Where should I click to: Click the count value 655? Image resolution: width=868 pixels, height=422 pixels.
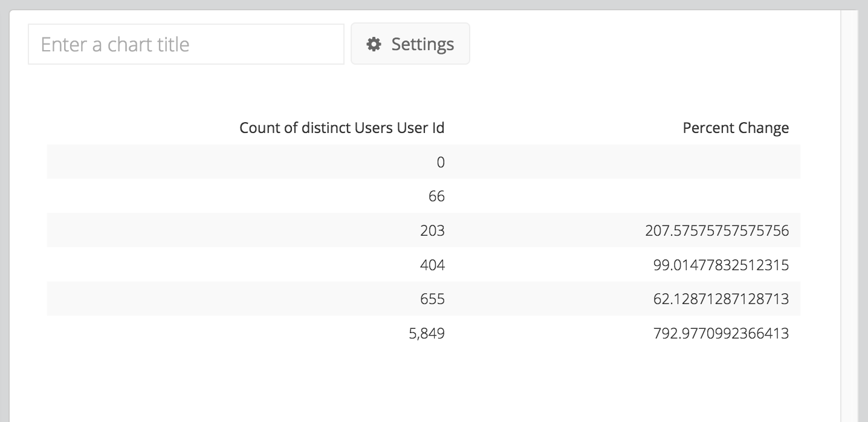[432, 299]
